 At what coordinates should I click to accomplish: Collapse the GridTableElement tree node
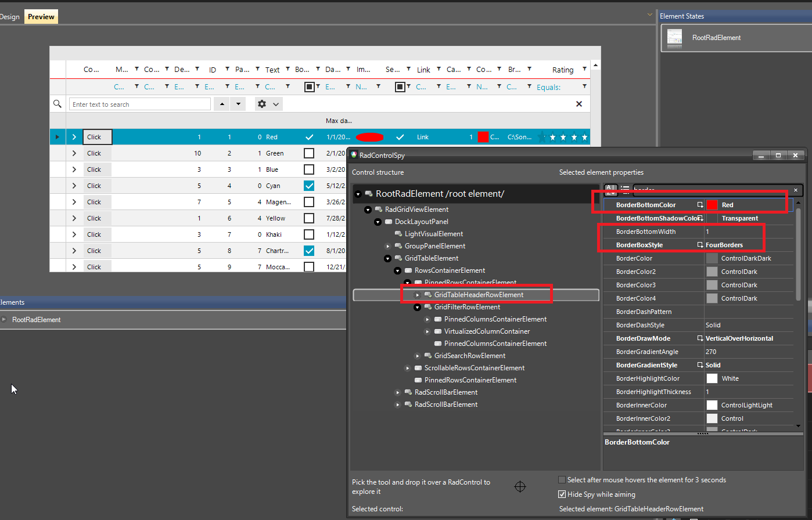[387, 258]
